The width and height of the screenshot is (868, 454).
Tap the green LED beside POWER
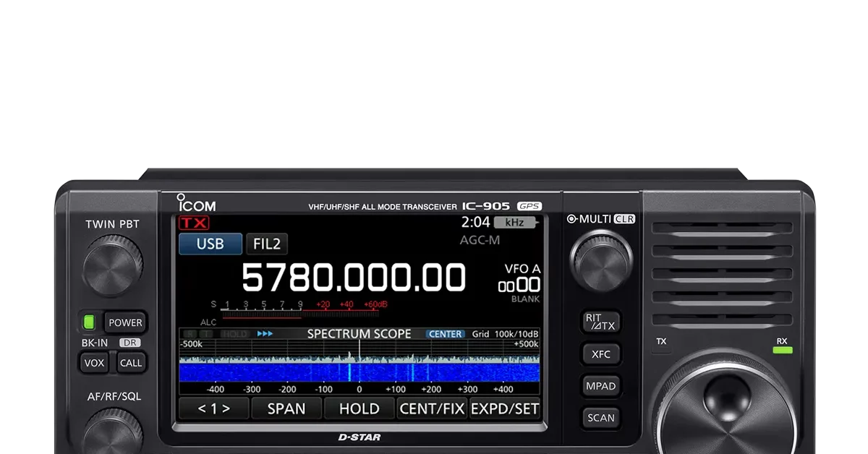90,322
